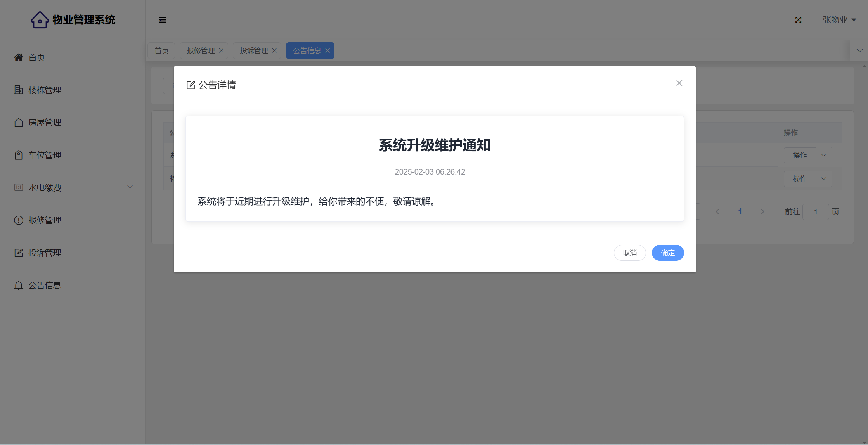Switch to the 报修管理 tab
This screenshot has width=868, height=445.
pyautogui.click(x=200, y=51)
